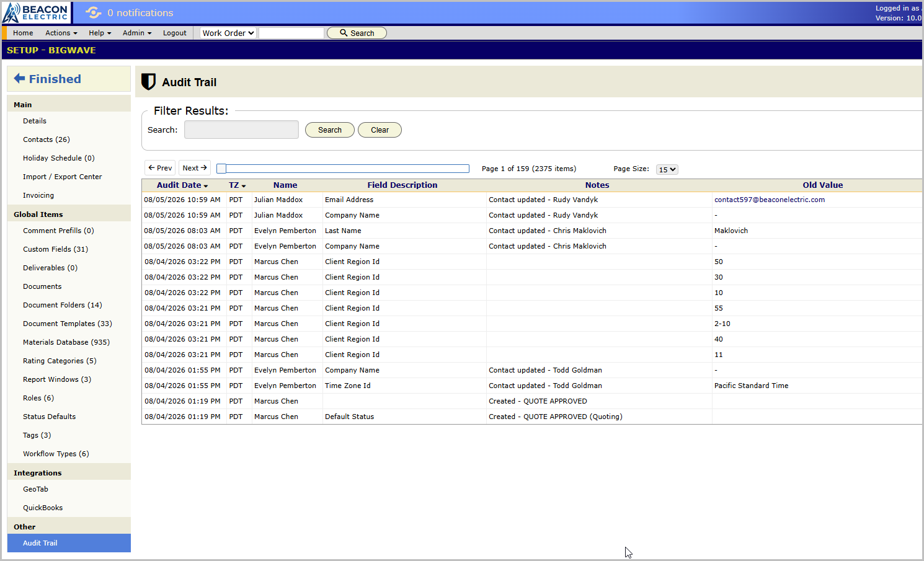Open Status Defaults in the sidebar
Image resolution: width=924 pixels, height=561 pixels.
click(50, 417)
